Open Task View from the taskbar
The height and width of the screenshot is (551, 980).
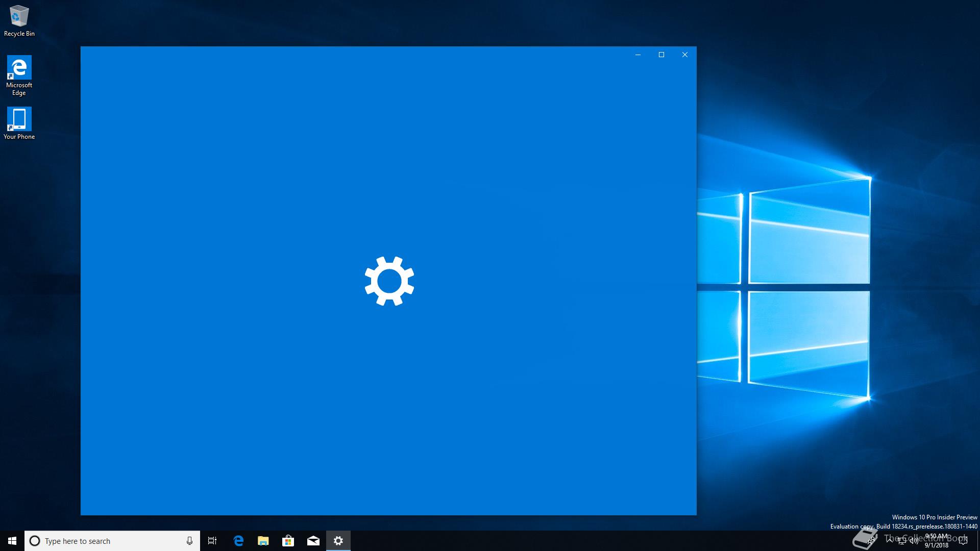(x=212, y=541)
